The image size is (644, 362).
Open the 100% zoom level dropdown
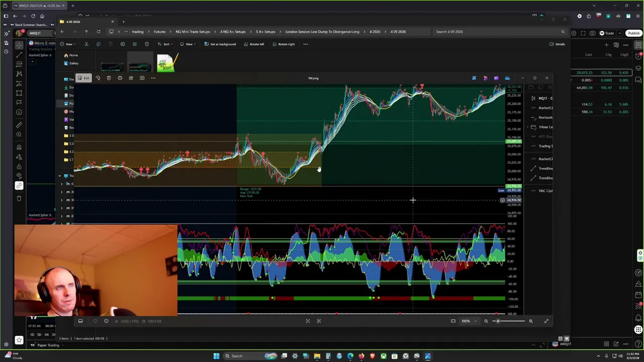468,321
